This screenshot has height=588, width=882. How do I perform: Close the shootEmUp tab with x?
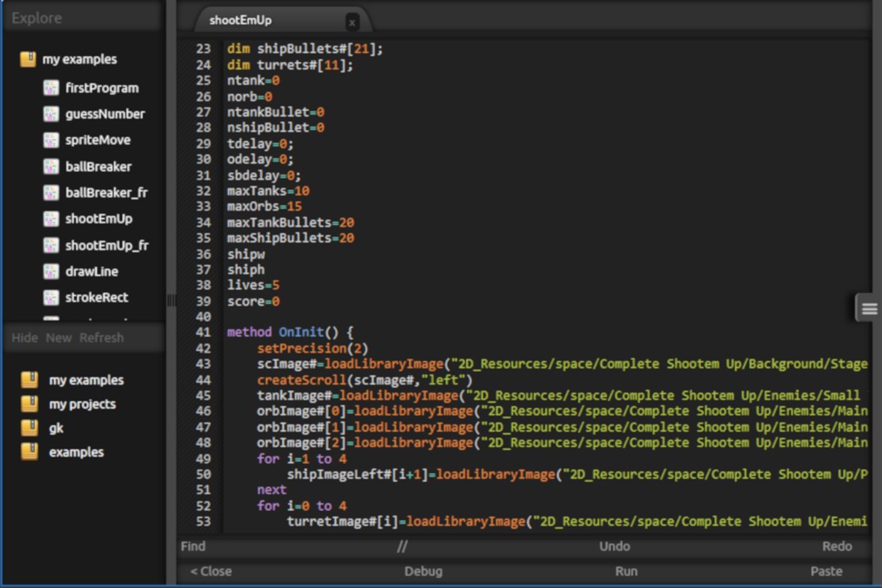point(352,22)
